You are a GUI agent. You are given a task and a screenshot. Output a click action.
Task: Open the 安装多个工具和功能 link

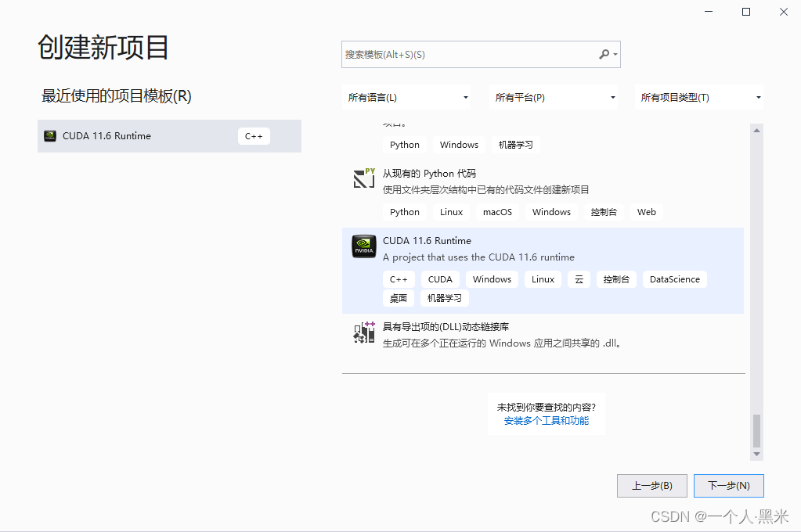click(546, 421)
